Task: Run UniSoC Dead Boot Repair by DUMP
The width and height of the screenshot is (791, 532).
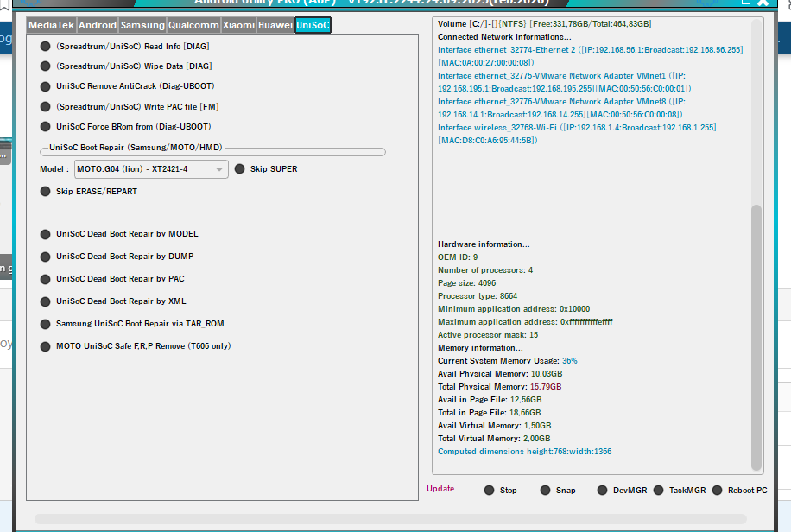Action: tap(117, 256)
